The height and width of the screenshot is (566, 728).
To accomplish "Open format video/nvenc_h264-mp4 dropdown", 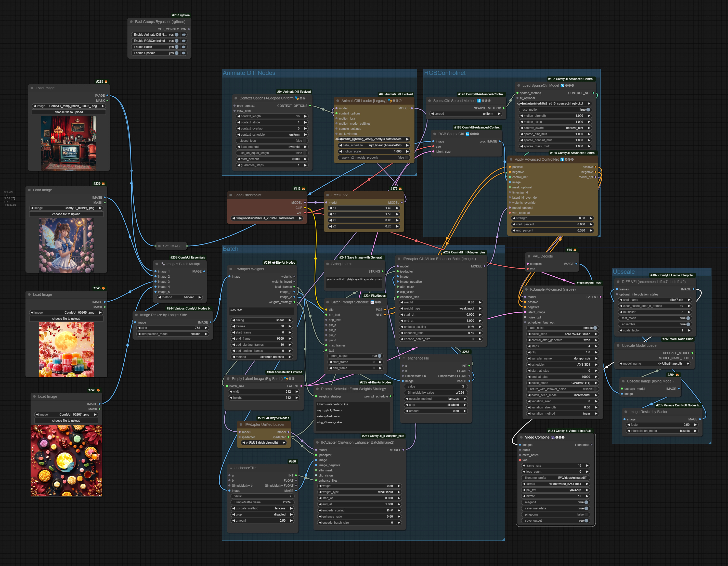I will (556, 484).
